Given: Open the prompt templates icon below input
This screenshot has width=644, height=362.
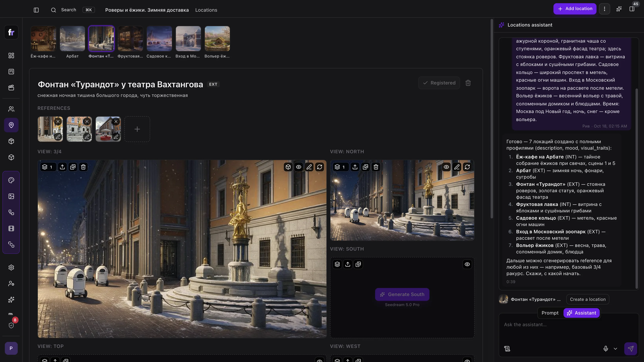Looking at the screenshot, I should (507, 349).
